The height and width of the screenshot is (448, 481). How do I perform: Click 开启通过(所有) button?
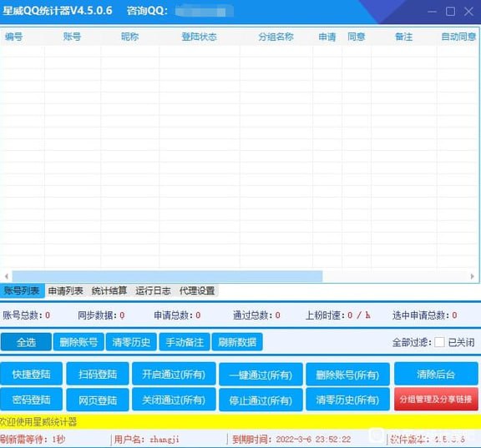[174, 374]
